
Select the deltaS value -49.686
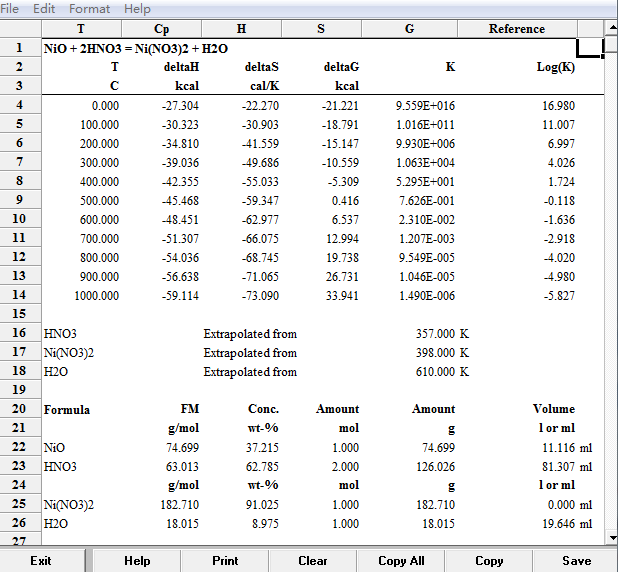[260, 162]
